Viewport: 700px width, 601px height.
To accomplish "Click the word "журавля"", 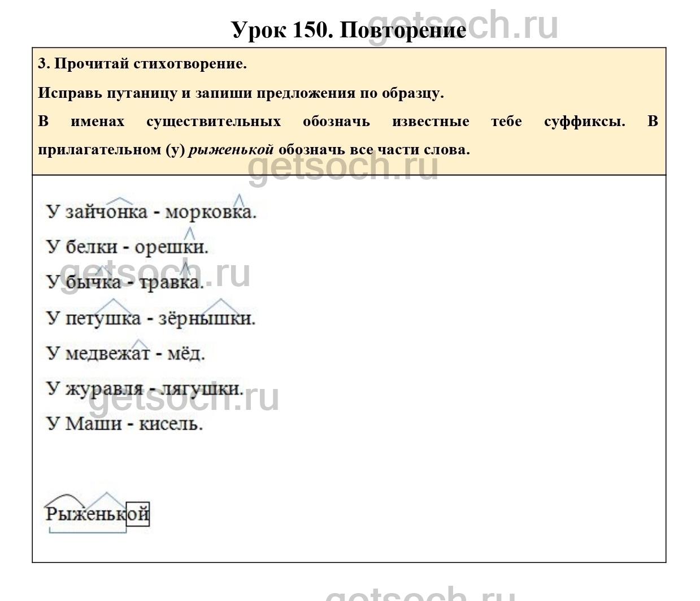I will 105,389.
